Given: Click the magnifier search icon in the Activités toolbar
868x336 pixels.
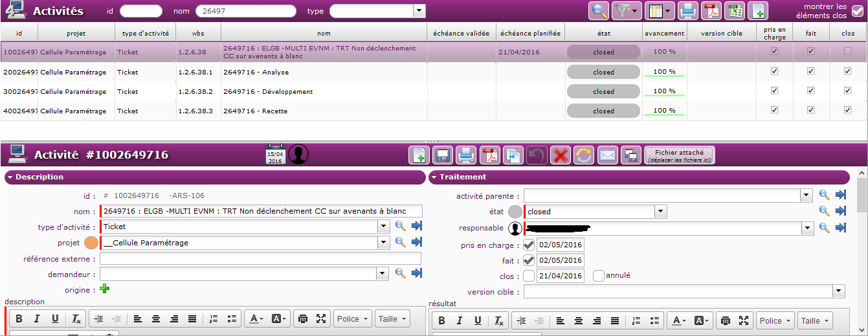Looking at the screenshot, I should pos(599,11).
